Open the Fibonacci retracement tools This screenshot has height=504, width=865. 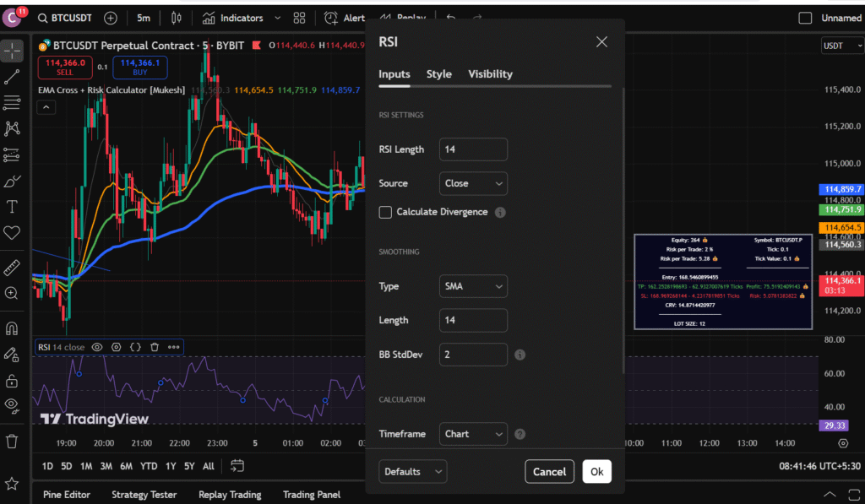(12, 102)
